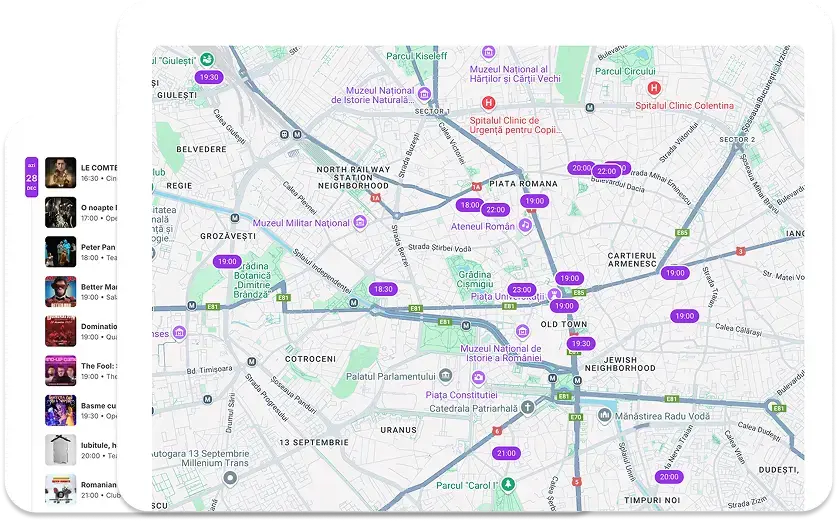Click the Piața Constituției camera icon
Screen dimensions: 837x521
pyautogui.click(x=478, y=378)
